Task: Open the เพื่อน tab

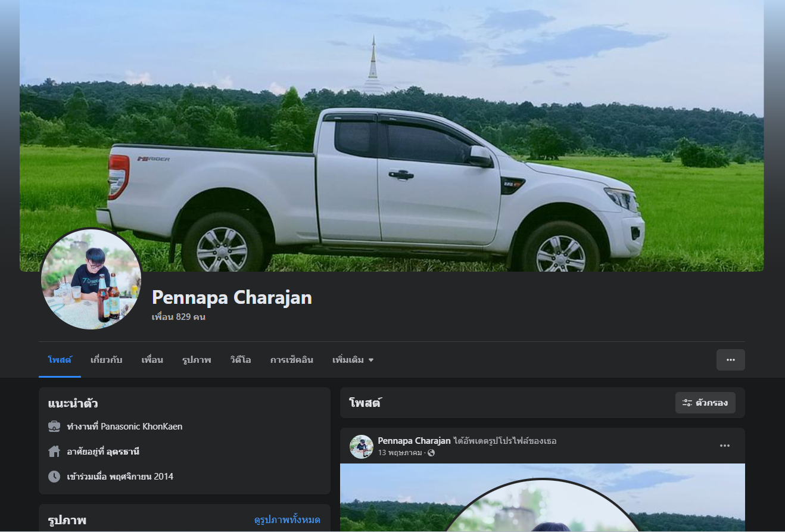Action: 152,360
